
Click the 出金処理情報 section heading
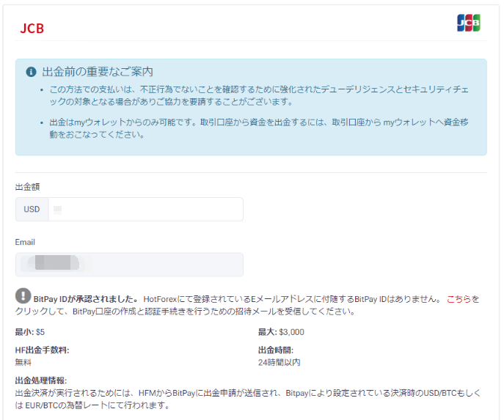click(41, 380)
